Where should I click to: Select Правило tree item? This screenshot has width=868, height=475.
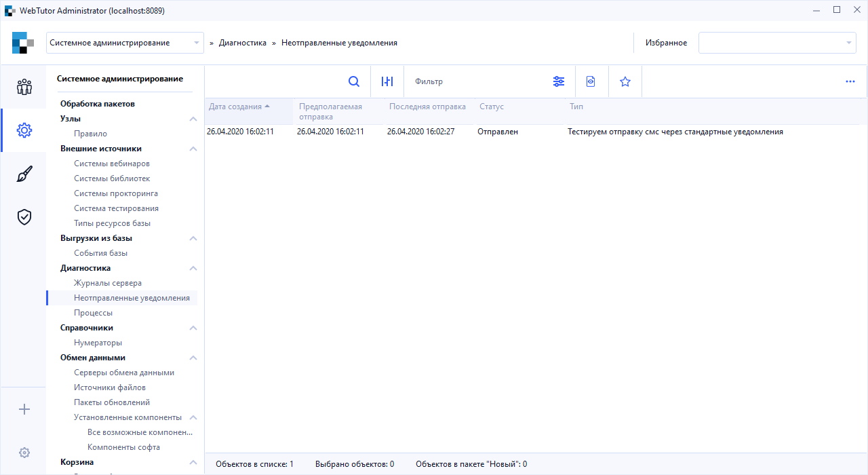pos(90,134)
